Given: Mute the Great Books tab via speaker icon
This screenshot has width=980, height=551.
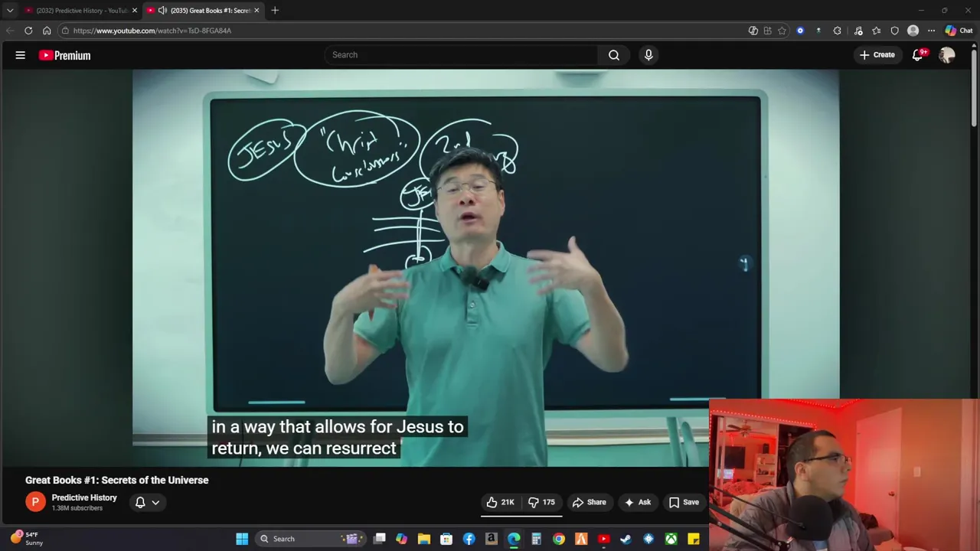Looking at the screenshot, I should coord(162,10).
